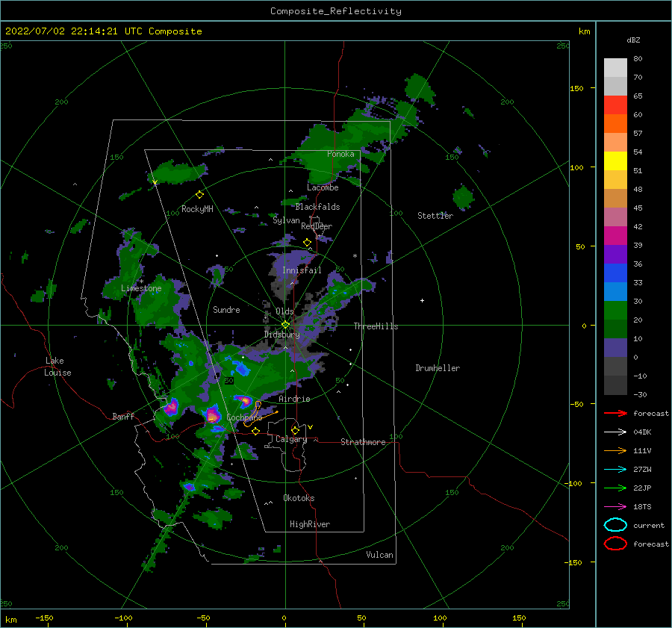The height and width of the screenshot is (628, 672).
Task: Click the red forecast ellipse legend icon
Action: coord(615,544)
